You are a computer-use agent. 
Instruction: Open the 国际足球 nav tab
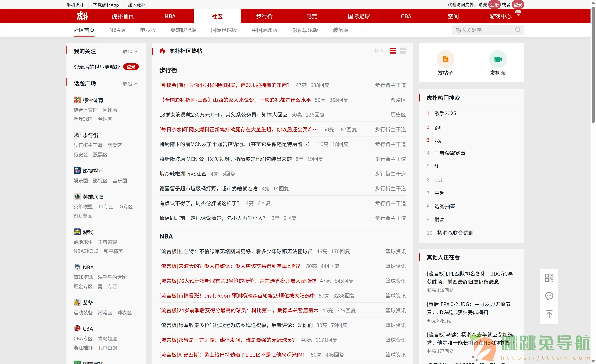pos(359,16)
